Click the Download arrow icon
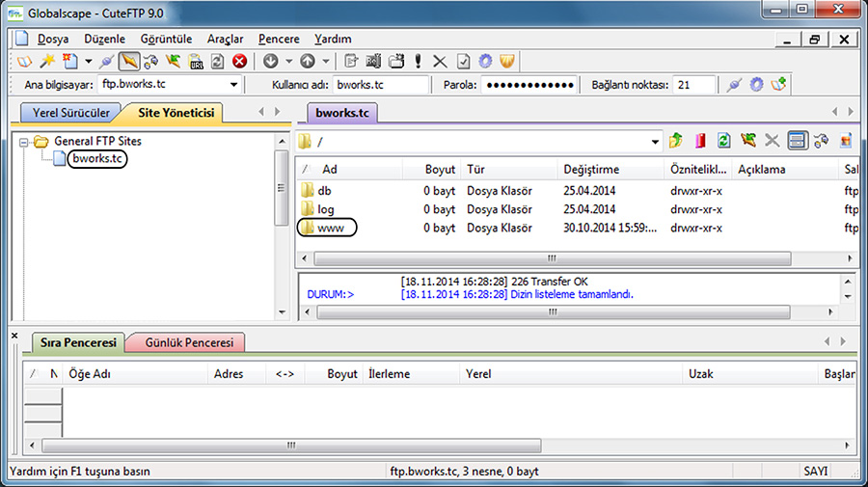 [271, 62]
